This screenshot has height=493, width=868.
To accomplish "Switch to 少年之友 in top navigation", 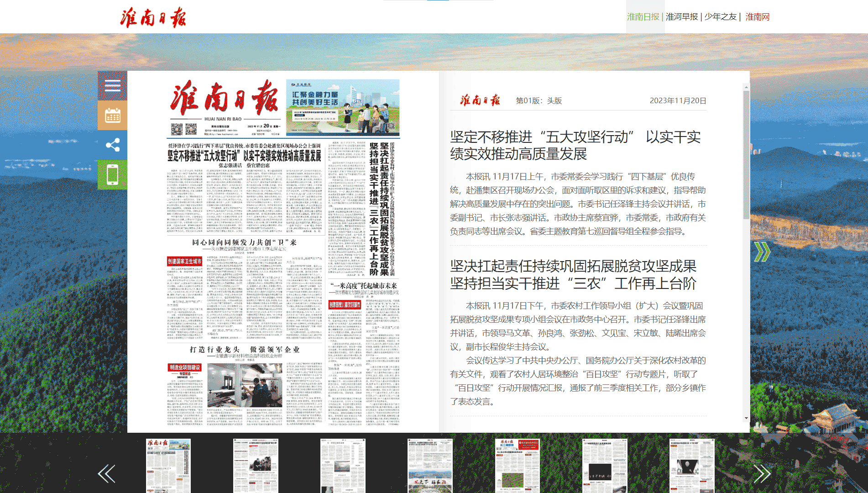I will pyautogui.click(x=720, y=17).
